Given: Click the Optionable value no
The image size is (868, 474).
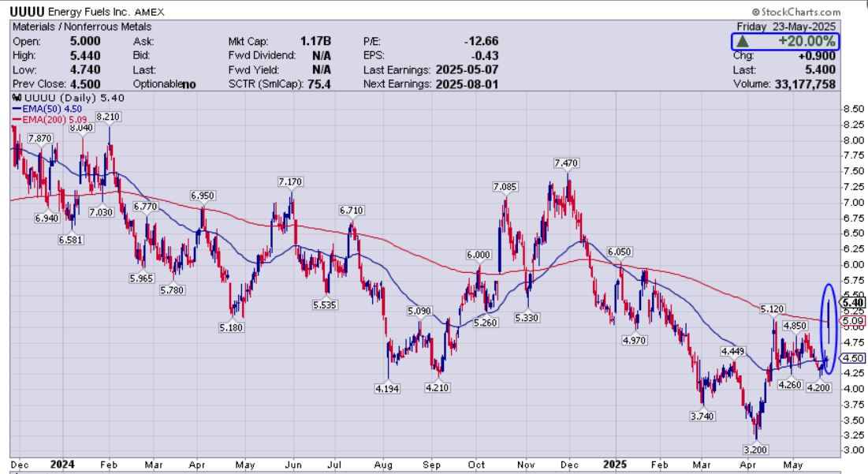Looking at the screenshot, I should pos(189,84).
